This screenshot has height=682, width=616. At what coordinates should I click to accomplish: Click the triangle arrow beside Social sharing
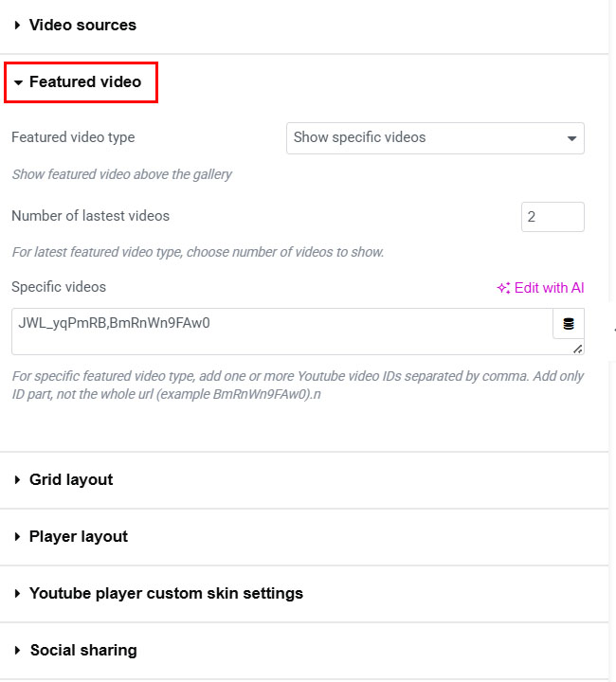click(18, 651)
